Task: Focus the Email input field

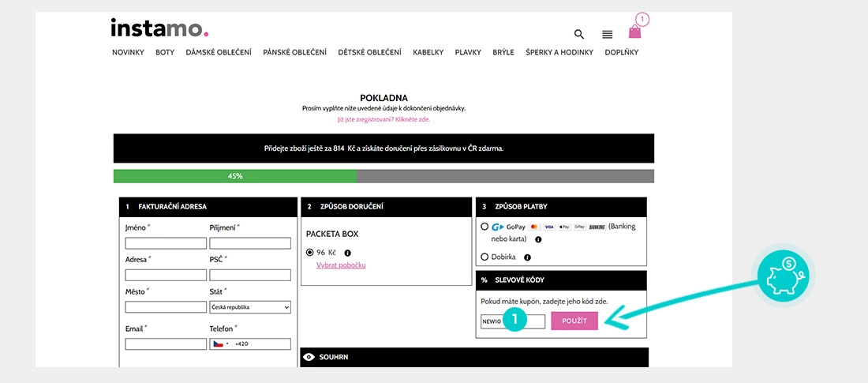Action: tap(166, 344)
